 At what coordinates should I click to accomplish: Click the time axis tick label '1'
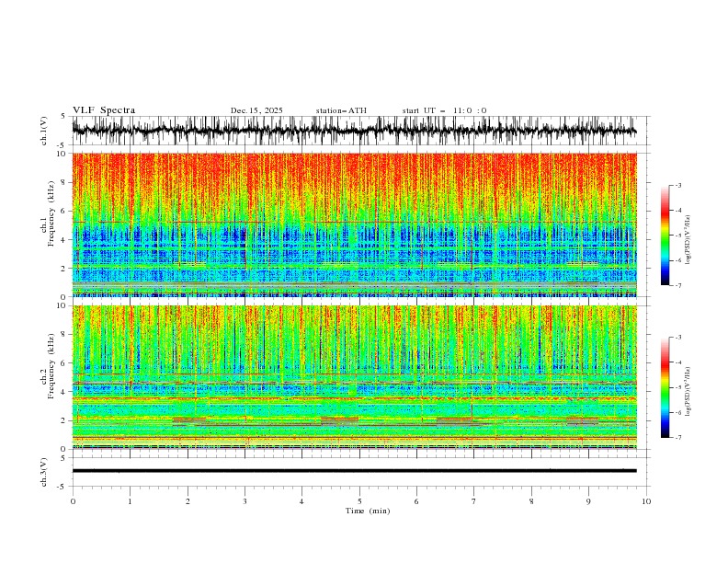(130, 501)
